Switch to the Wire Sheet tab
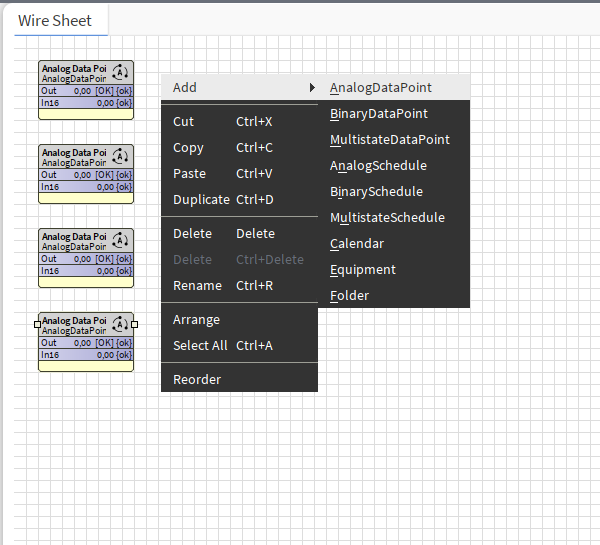Viewport: 600px width, 545px height. [55, 20]
